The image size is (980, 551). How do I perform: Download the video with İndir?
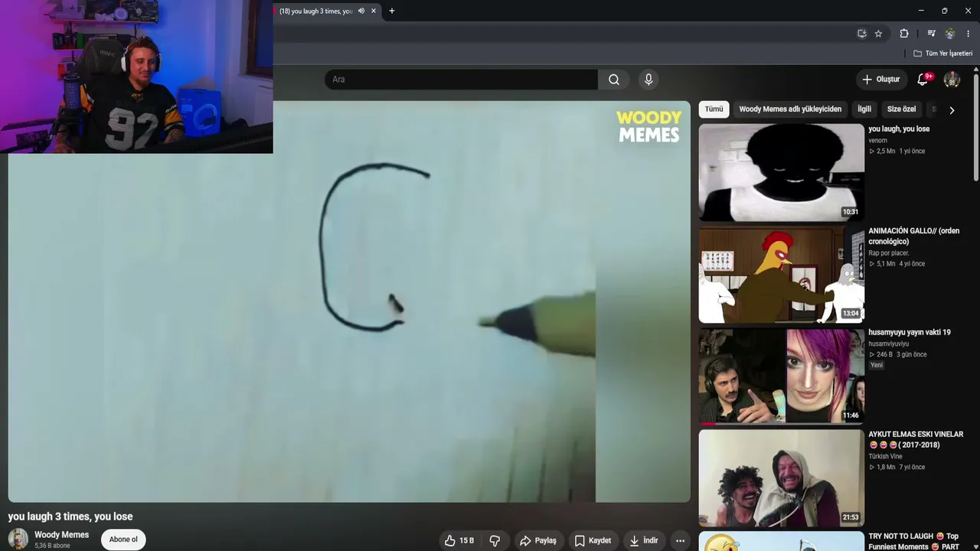tap(643, 540)
